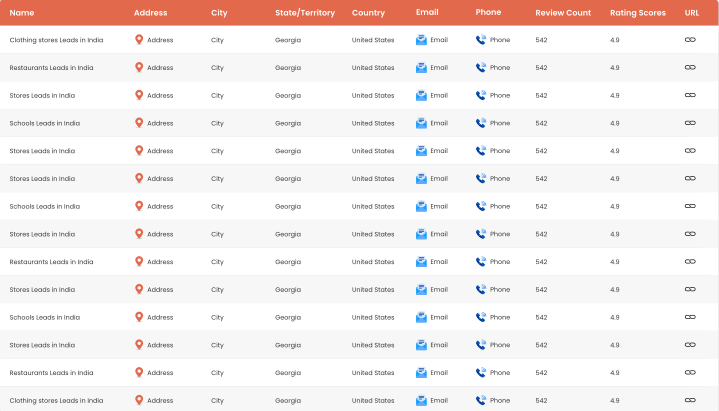Click the State/Territory column header
Viewport: 719px width, 411px height.
pyautogui.click(x=304, y=13)
